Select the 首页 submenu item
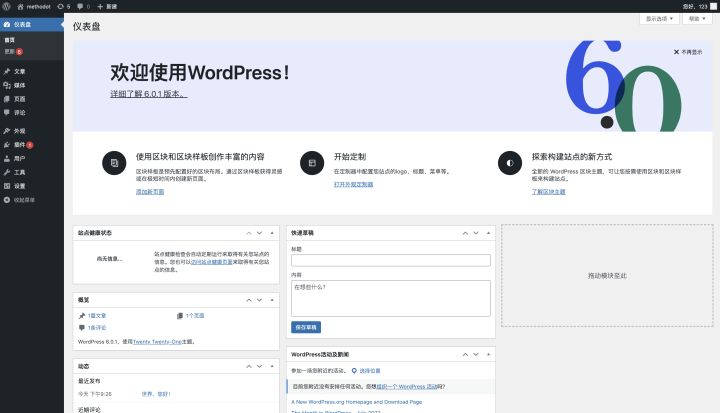Screen dimensions: 720x413 (10, 40)
